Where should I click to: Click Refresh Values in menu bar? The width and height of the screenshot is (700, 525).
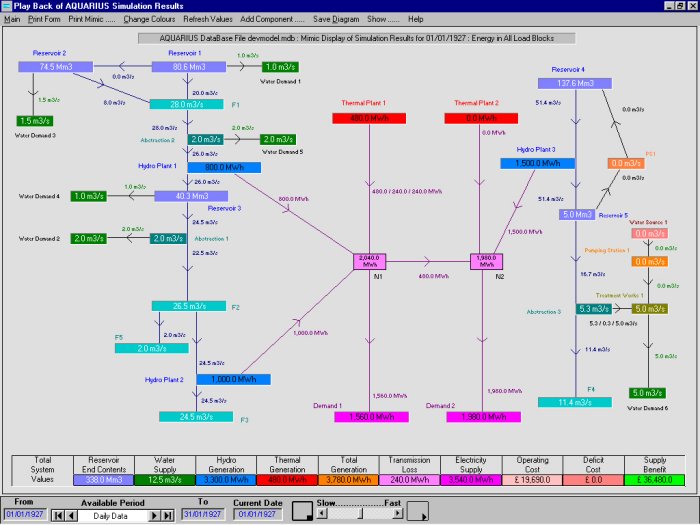pos(206,19)
